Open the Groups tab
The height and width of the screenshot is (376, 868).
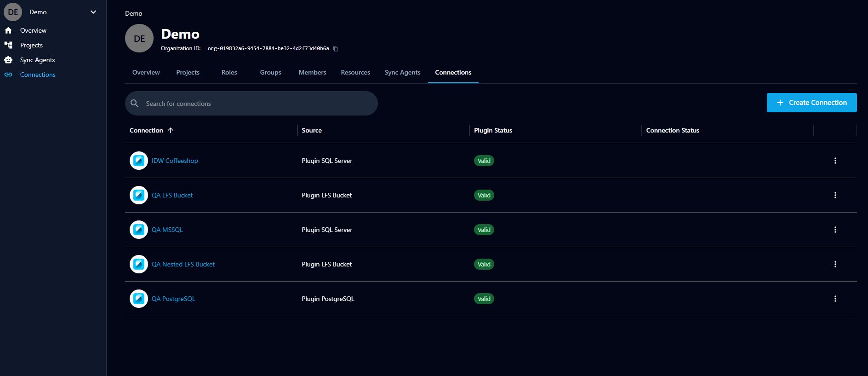pos(270,72)
